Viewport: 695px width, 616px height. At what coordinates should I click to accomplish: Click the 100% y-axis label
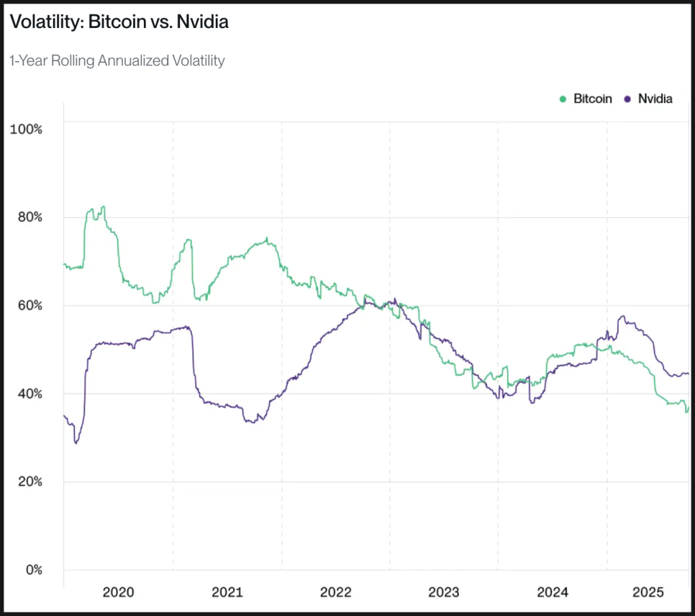(x=25, y=129)
